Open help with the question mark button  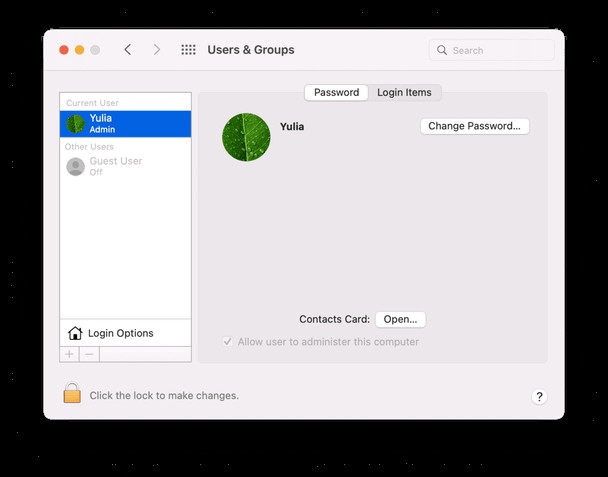tap(539, 396)
